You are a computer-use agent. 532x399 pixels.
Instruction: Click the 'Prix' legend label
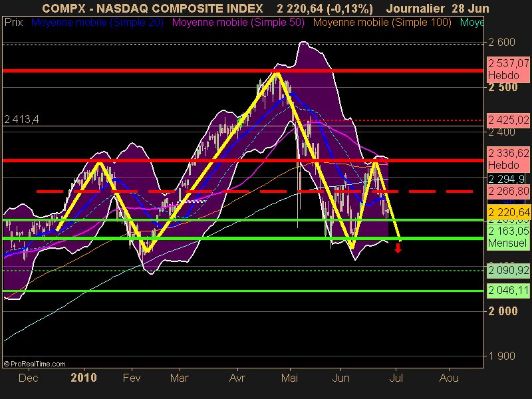[13, 23]
